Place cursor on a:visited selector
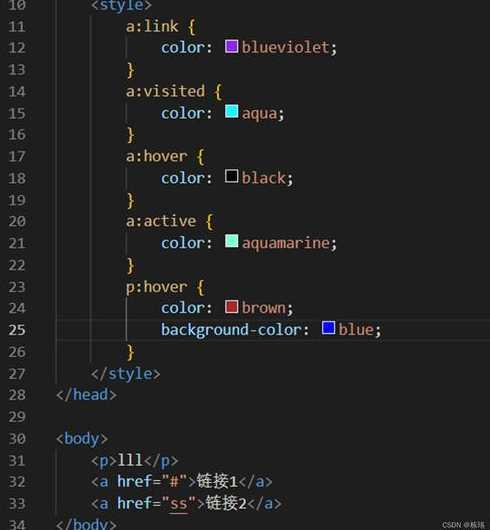The height and width of the screenshot is (530, 490). (x=165, y=91)
